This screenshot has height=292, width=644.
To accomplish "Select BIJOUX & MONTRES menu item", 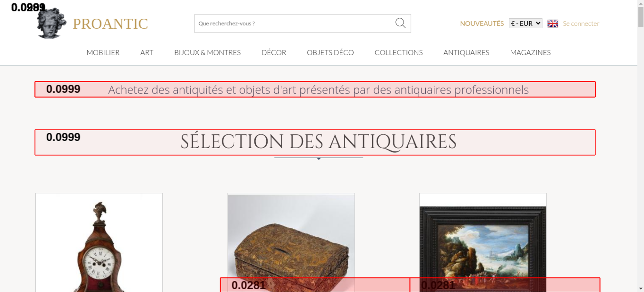I will coord(207,52).
